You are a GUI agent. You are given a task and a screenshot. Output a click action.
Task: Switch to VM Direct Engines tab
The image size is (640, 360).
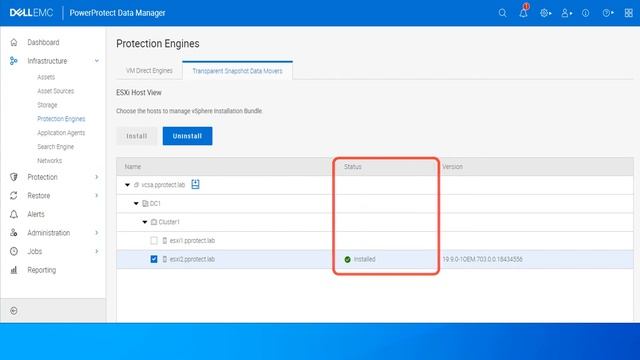(149, 71)
